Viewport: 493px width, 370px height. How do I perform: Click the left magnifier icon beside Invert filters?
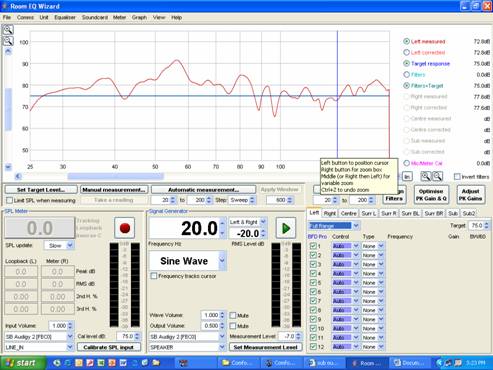[x=425, y=176]
